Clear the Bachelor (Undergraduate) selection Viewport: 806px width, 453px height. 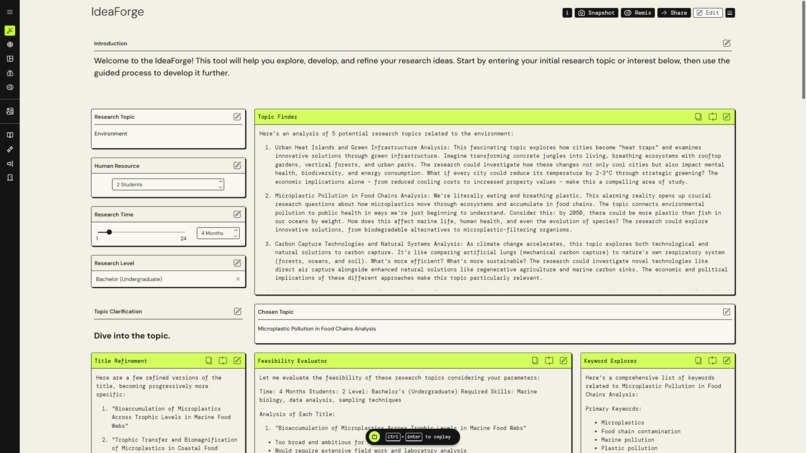(237, 279)
